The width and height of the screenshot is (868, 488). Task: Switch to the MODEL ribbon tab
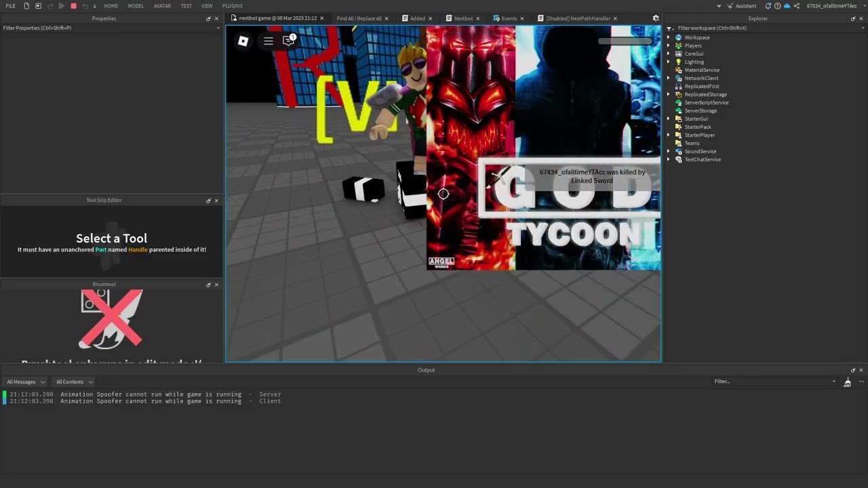click(136, 6)
